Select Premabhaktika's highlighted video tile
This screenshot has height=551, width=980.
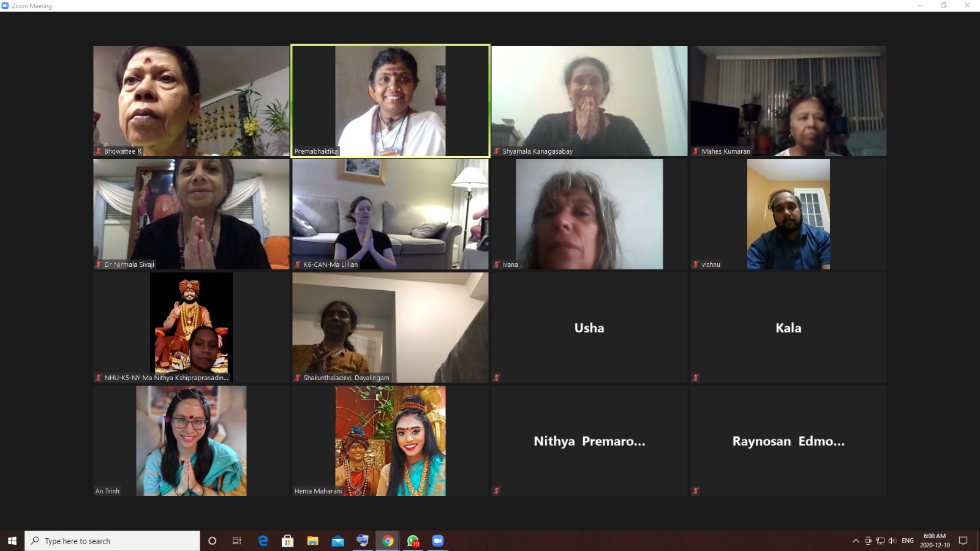tap(391, 101)
